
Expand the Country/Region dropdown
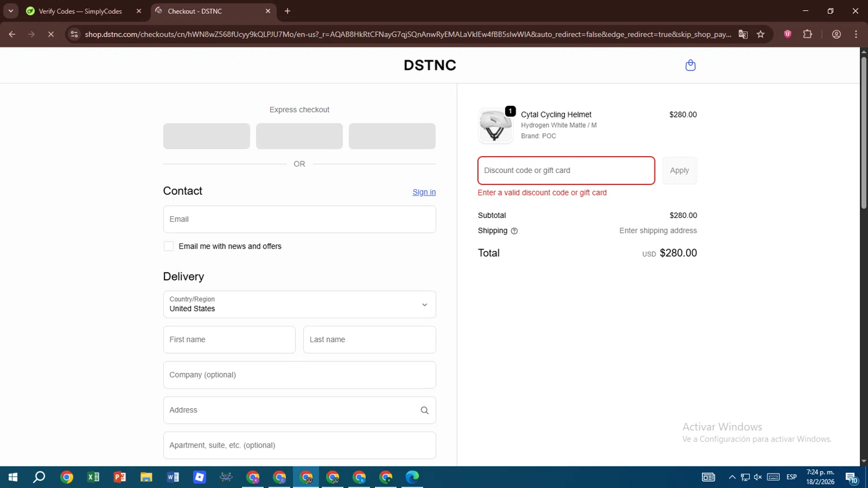pos(299,304)
